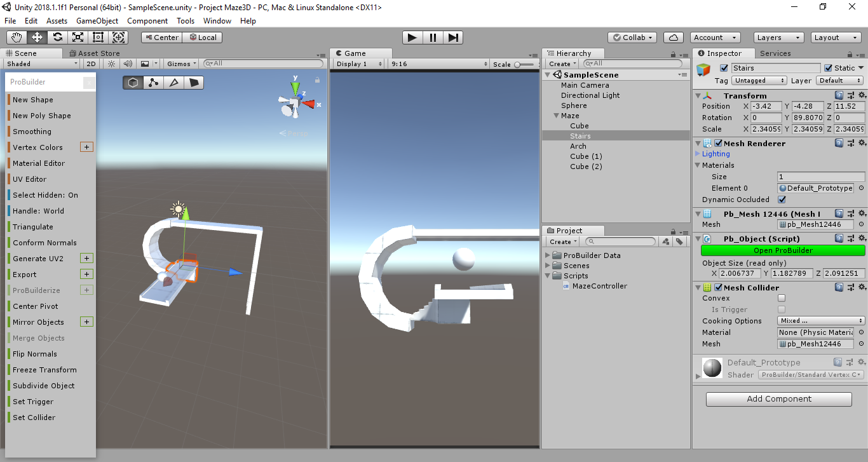
Task: Select the Move tool
Action: click(37, 37)
